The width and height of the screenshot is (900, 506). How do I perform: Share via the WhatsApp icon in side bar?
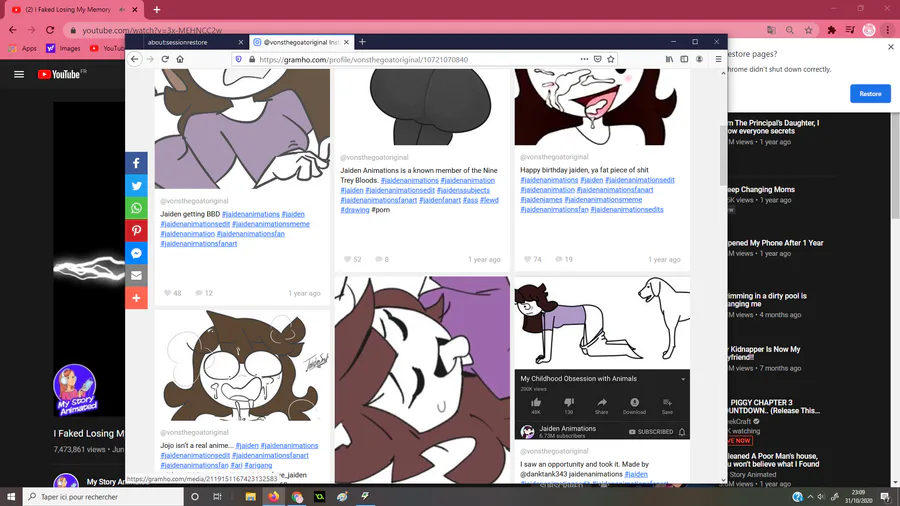(x=136, y=208)
